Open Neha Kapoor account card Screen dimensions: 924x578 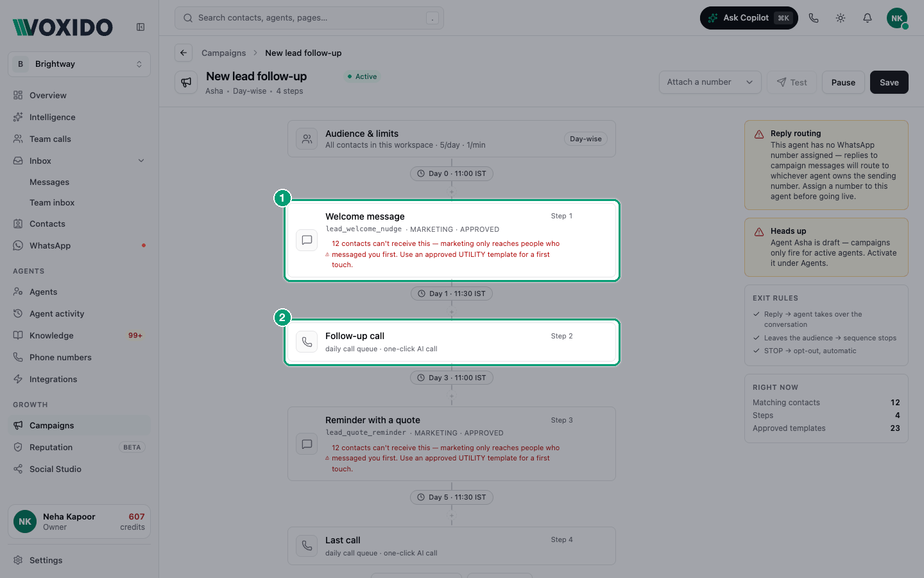79,521
